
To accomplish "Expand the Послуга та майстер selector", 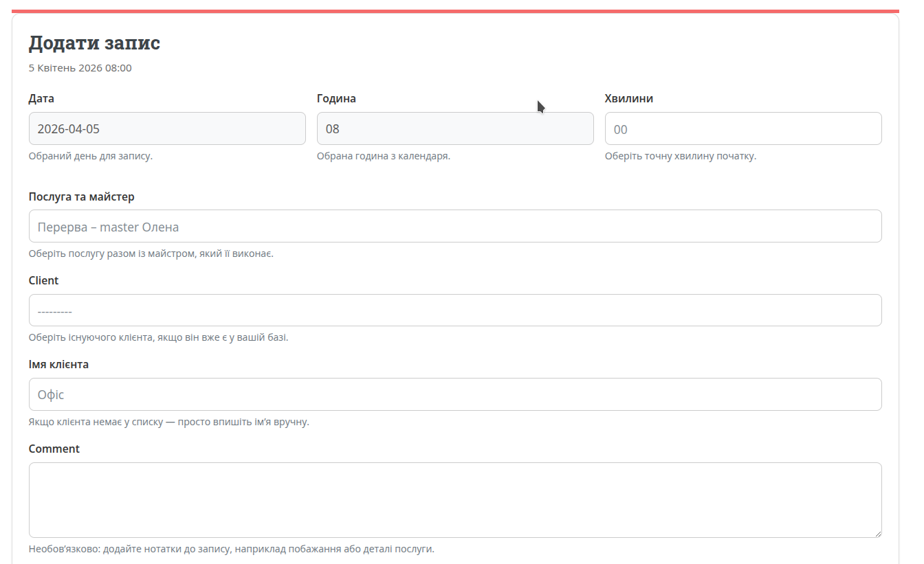I will 454,226.
